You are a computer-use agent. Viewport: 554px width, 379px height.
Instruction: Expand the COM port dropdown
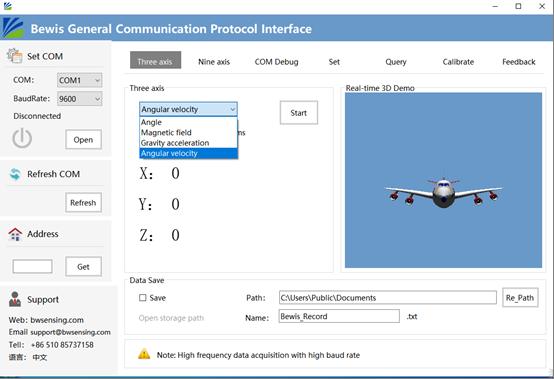[x=79, y=80]
